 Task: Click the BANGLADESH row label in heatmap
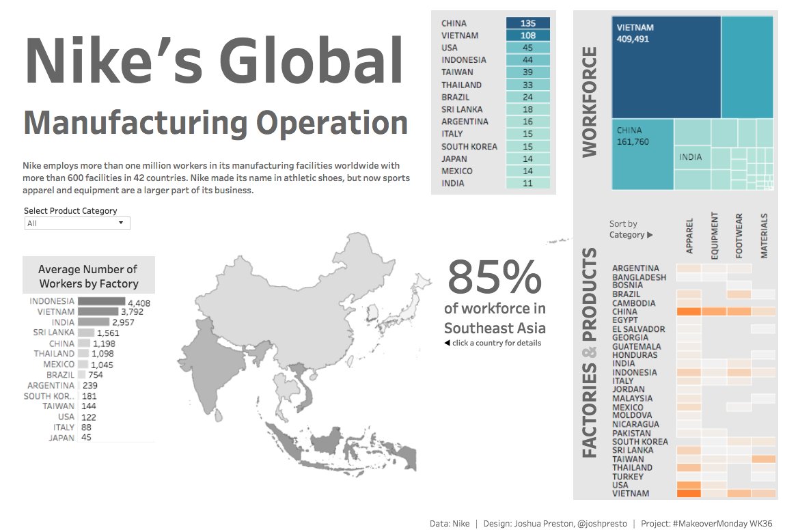click(x=639, y=277)
